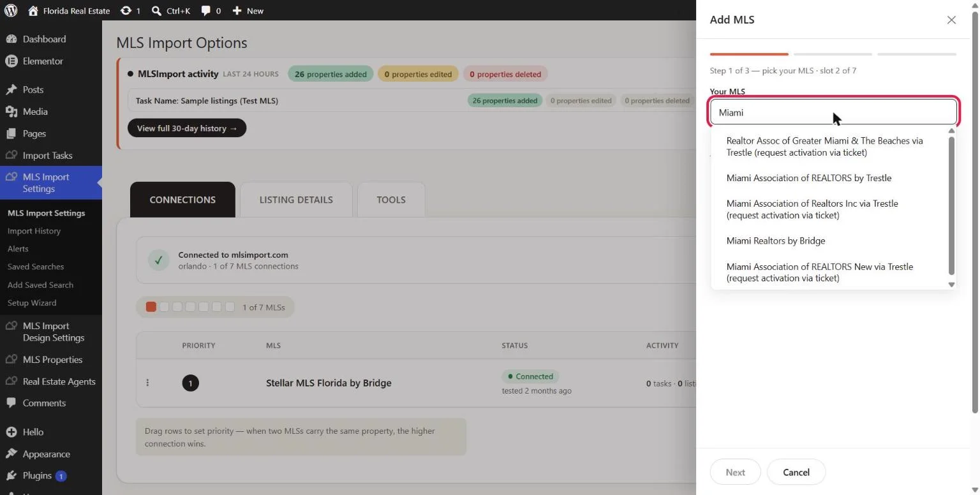Open Elementor from its sidebar icon
Screen dimensions: 980x495
tap(11, 61)
